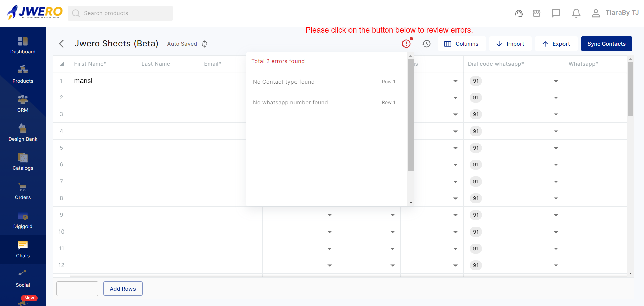The width and height of the screenshot is (644, 306).
Task: Go back using the left chevron arrow
Action: [61, 44]
